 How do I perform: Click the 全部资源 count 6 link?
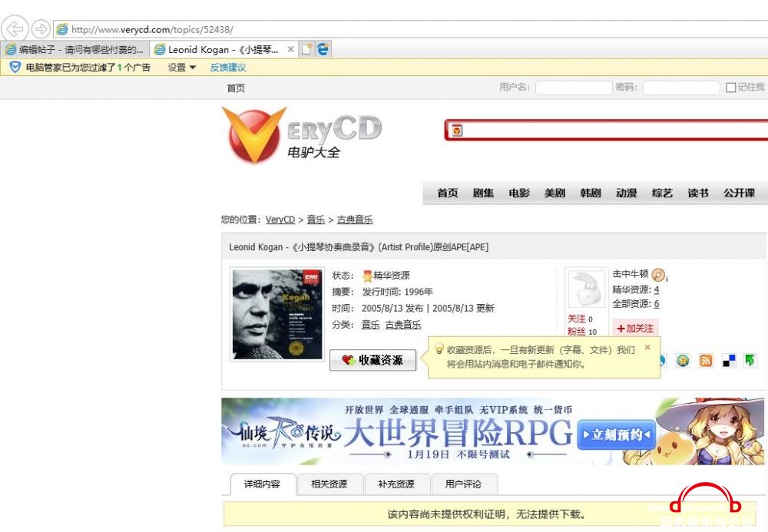click(657, 304)
